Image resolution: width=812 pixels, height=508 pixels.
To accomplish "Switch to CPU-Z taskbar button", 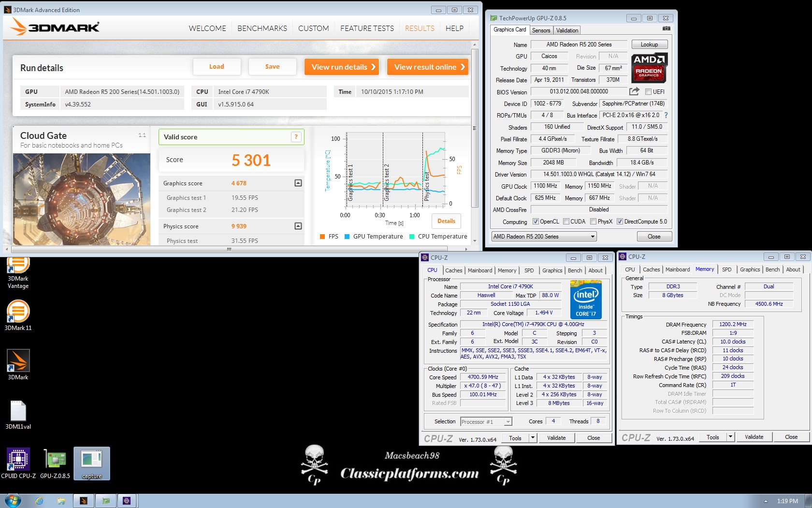I will click(x=127, y=501).
